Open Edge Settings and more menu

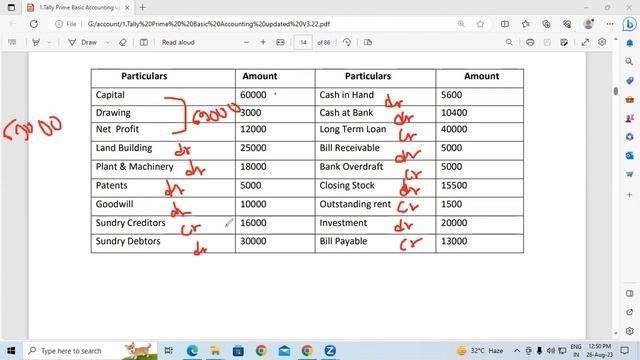click(x=610, y=24)
